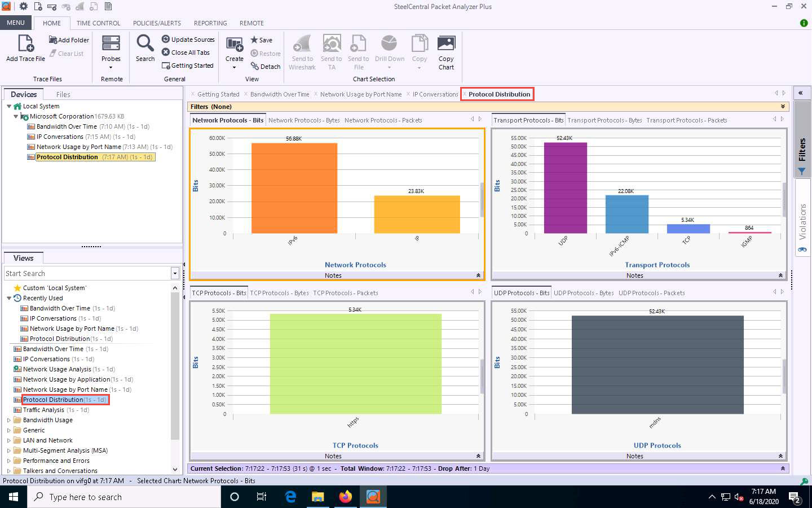
Task: Open Microsoft Edge from the taskbar
Action: pos(290,497)
